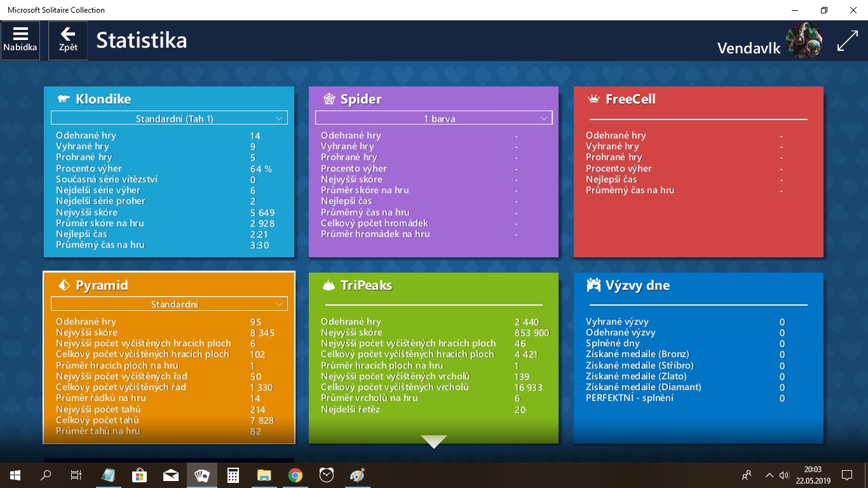The width and height of the screenshot is (868, 488).
Task: Expand the Spider 1 barva dropdown
Action: tap(434, 118)
